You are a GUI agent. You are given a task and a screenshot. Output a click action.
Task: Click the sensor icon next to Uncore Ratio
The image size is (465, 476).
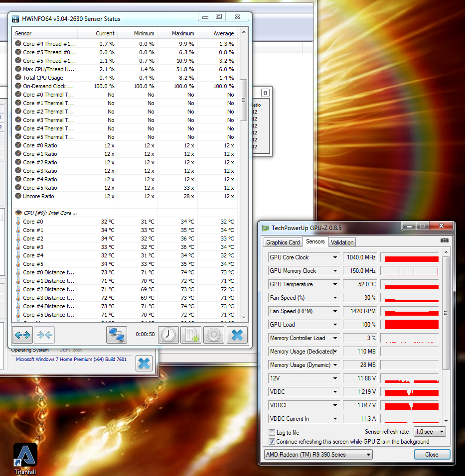18,196
